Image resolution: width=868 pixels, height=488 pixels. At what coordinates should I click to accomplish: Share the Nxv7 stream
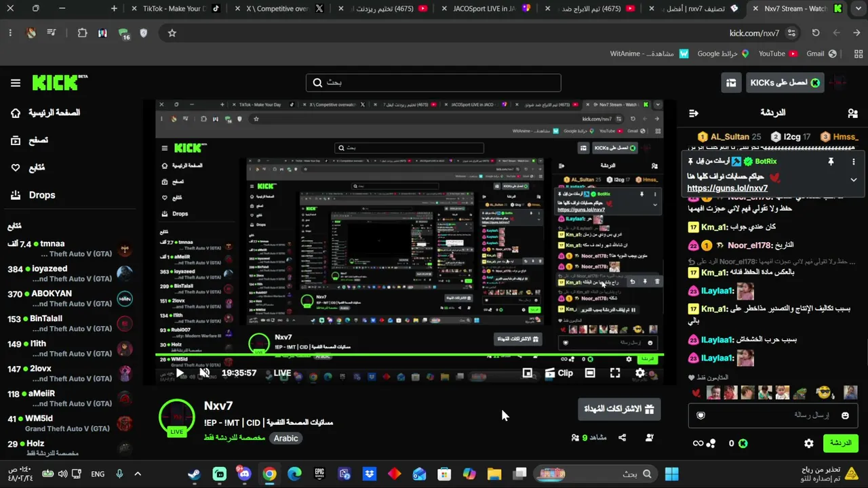click(623, 438)
